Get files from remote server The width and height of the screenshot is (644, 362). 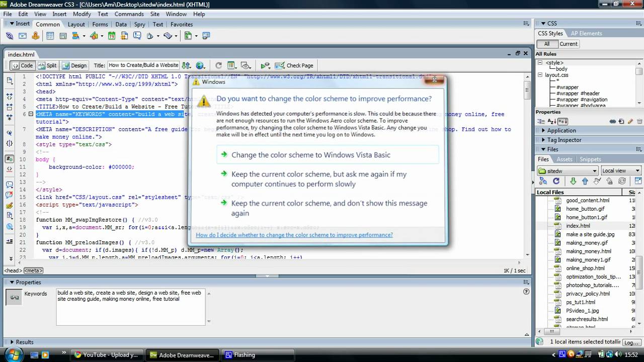click(x=573, y=182)
